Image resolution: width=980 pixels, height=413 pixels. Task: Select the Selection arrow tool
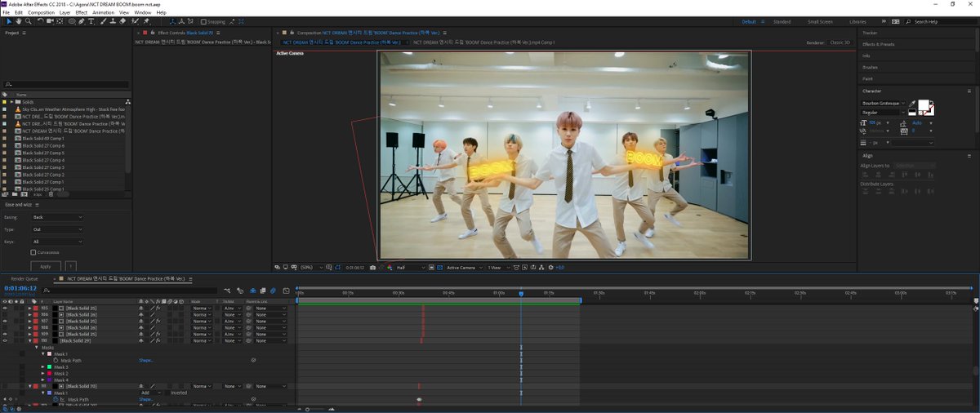coord(8,21)
